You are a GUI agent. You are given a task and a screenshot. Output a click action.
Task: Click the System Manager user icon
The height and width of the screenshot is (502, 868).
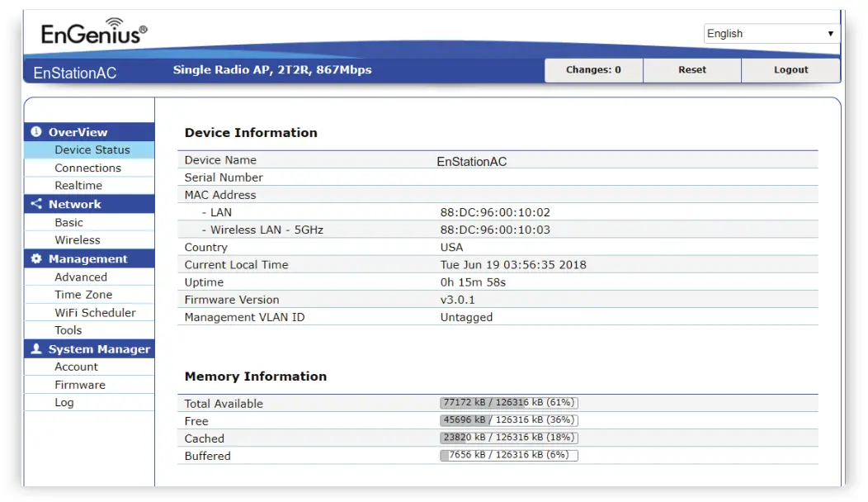pyautogui.click(x=35, y=349)
